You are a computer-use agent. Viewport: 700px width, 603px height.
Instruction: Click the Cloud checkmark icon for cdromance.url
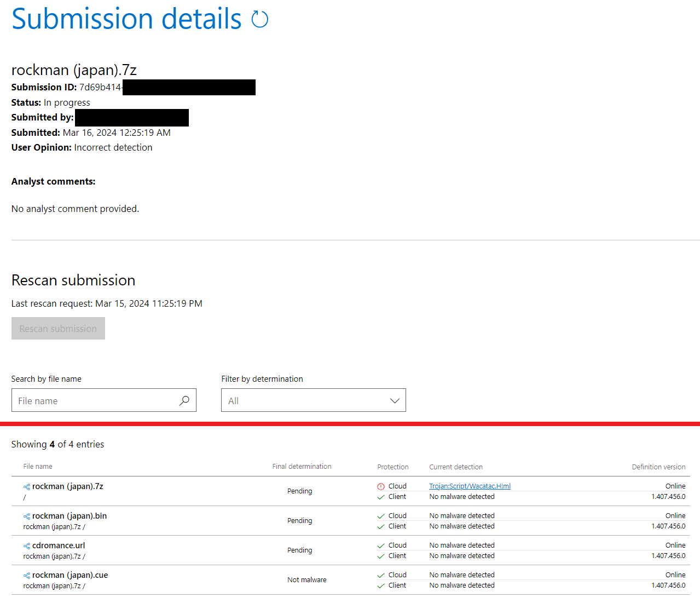pyautogui.click(x=381, y=545)
